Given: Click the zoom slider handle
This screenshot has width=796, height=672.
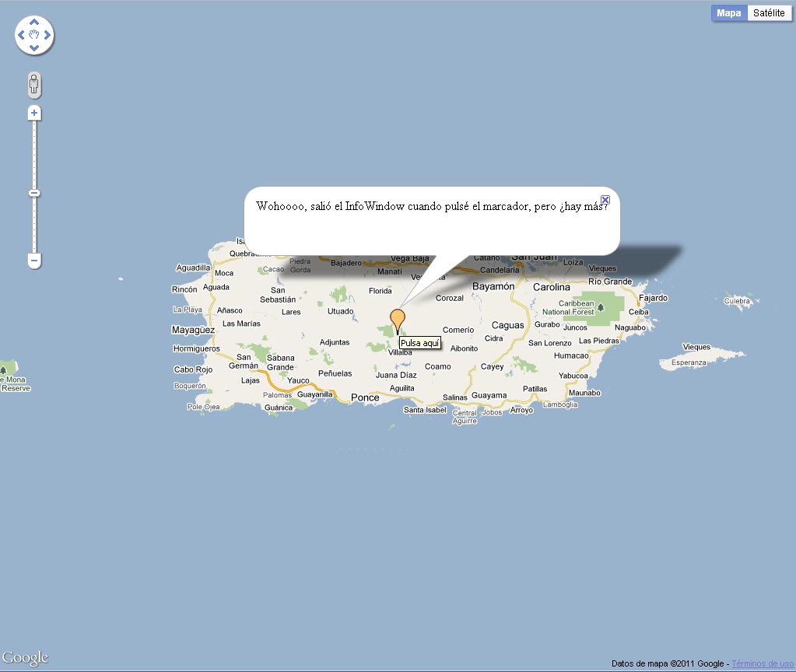Looking at the screenshot, I should click(34, 193).
